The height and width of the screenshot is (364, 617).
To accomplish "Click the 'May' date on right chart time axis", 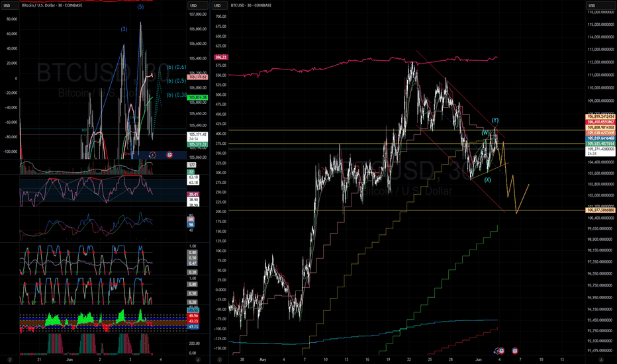I will [263, 359].
